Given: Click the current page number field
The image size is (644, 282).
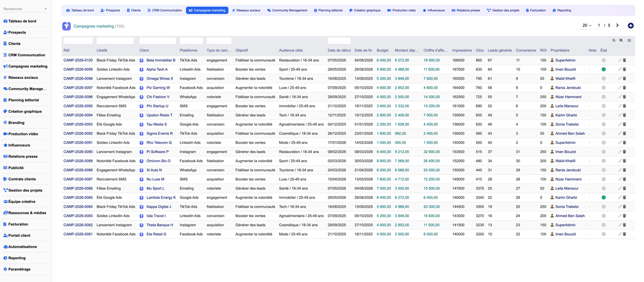Looking at the screenshot, I should click(598, 25).
